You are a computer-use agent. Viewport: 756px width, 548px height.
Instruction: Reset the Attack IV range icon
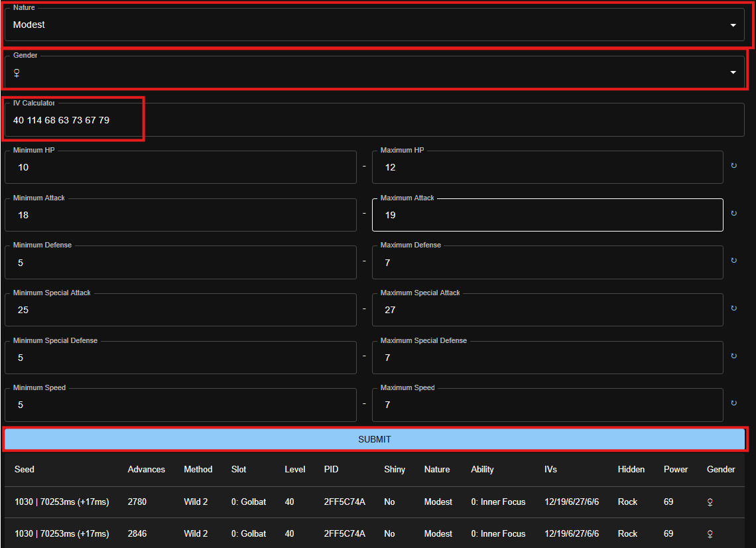[733, 214]
